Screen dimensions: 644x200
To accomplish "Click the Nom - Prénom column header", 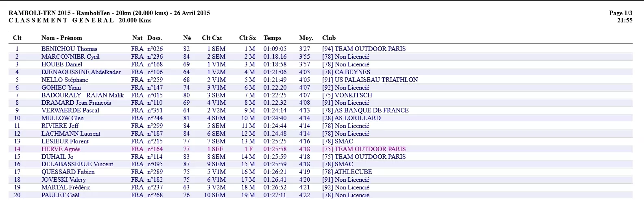I will (61, 38).
